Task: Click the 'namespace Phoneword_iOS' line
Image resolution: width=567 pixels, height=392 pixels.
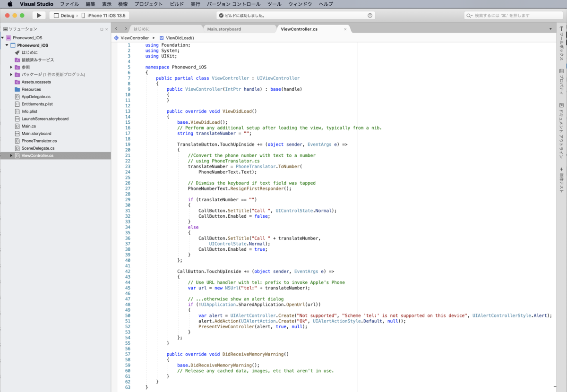Action: 176,67
